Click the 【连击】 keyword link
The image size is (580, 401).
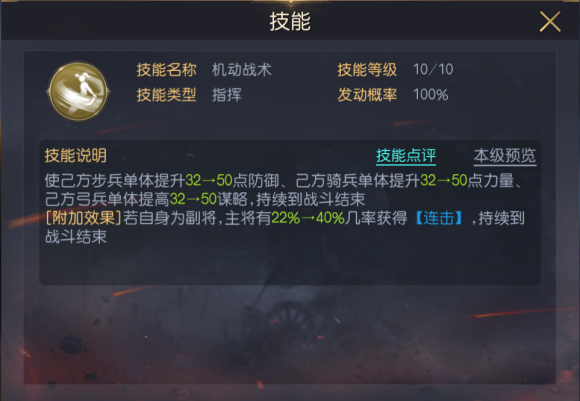(439, 218)
